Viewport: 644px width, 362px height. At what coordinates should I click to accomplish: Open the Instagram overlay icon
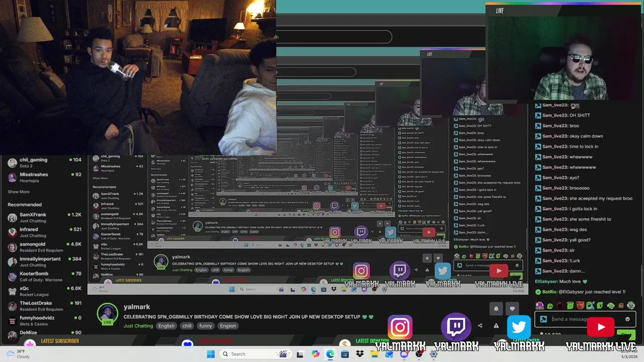pyautogui.click(x=400, y=327)
